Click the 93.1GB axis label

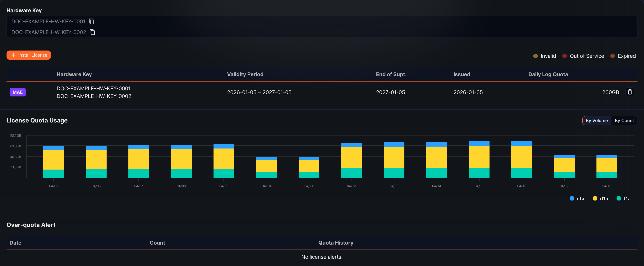coord(16,135)
